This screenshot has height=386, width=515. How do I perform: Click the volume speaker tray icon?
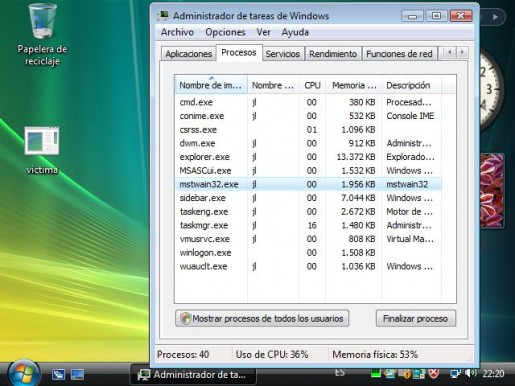coord(471,373)
